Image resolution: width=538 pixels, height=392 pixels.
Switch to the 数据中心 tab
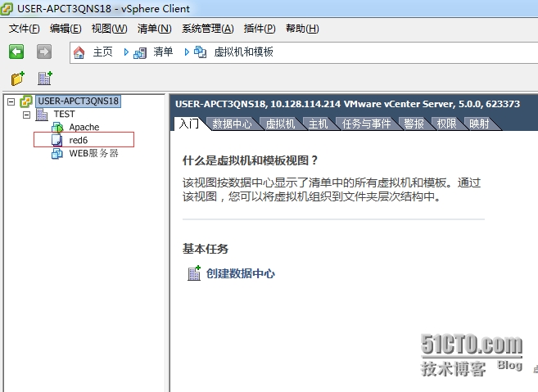click(x=232, y=124)
